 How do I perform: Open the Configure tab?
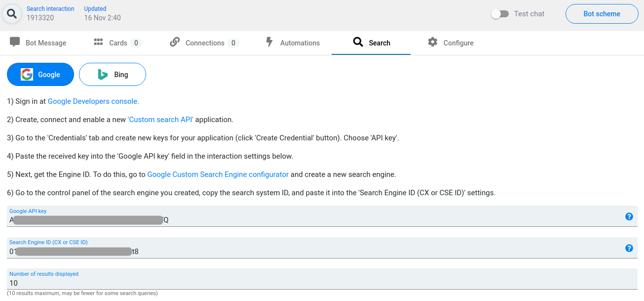(451, 43)
